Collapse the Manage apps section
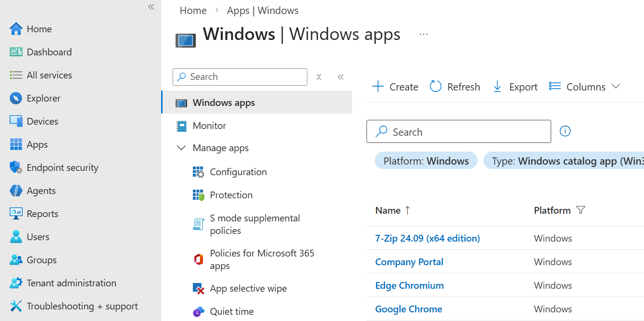Screen dimensions: 644x321 coord(181,148)
